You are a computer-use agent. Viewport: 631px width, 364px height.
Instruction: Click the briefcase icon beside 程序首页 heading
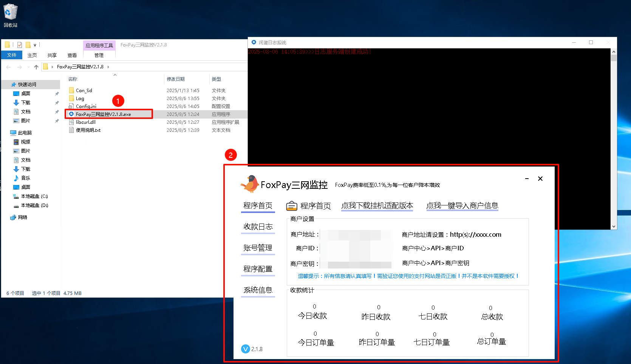pyautogui.click(x=292, y=206)
